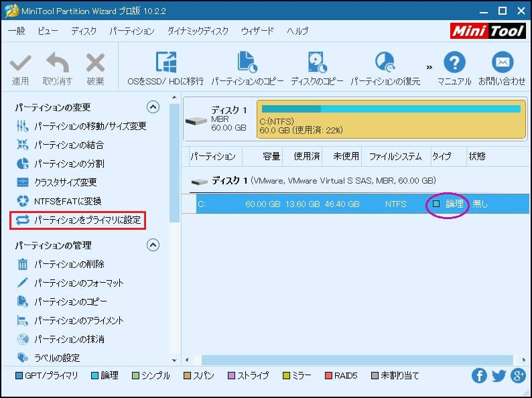Click the 論理 legend swatch
532x398 pixels.
pyautogui.click(x=94, y=376)
